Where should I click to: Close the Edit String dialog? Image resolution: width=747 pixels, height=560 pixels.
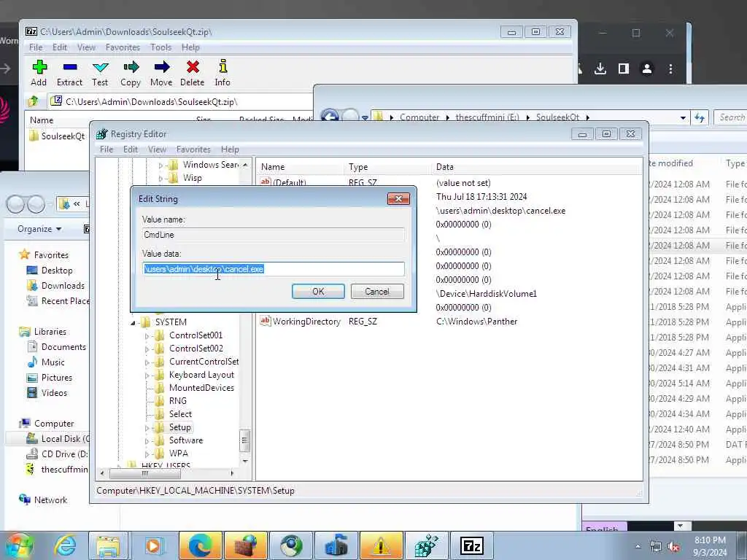[399, 198]
